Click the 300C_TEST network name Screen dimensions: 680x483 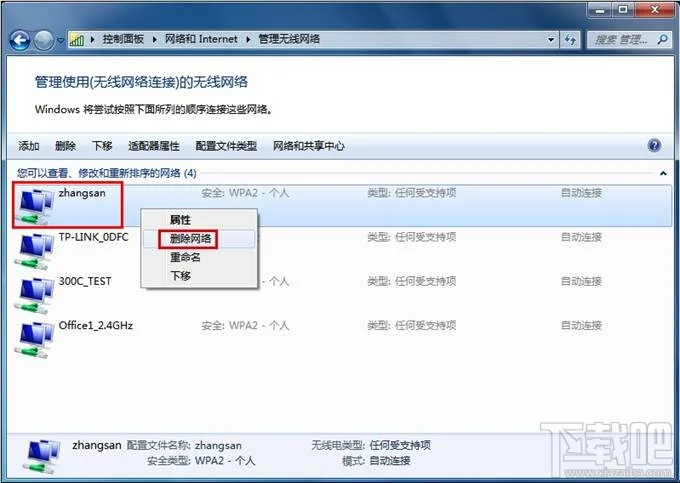click(x=85, y=281)
